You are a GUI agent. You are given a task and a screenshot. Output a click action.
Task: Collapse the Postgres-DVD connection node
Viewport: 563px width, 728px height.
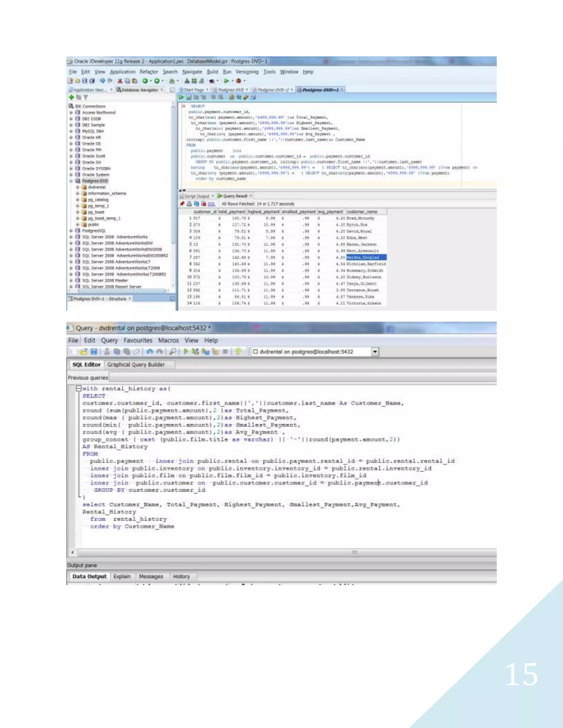[x=71, y=181]
